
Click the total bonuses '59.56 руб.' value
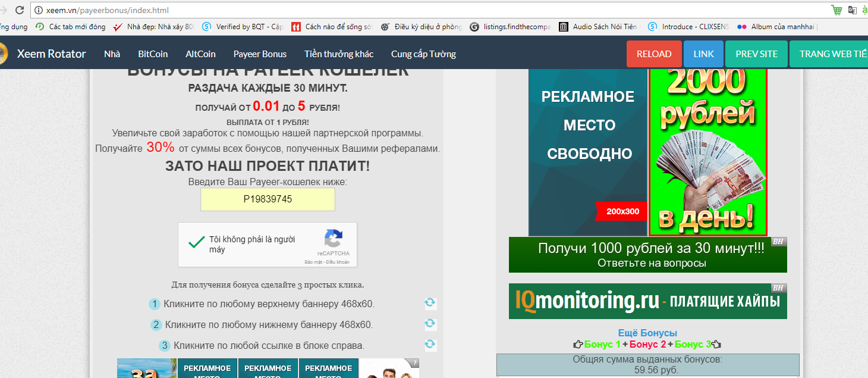click(x=656, y=370)
